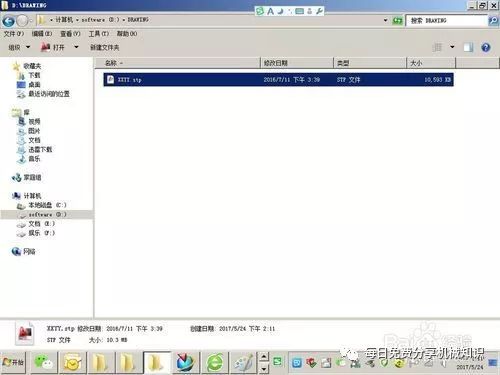Open IME settings wrench icon
Screen dimensions: 500x375
pos(319,11)
